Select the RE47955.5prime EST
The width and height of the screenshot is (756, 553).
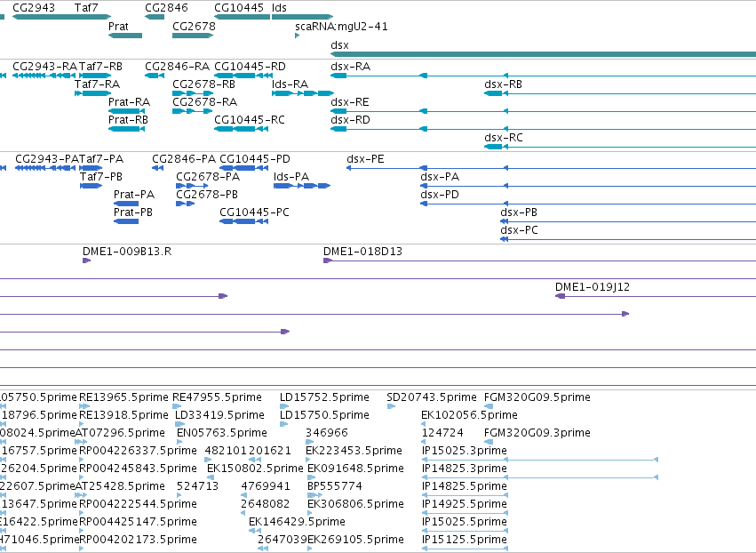tap(177, 406)
